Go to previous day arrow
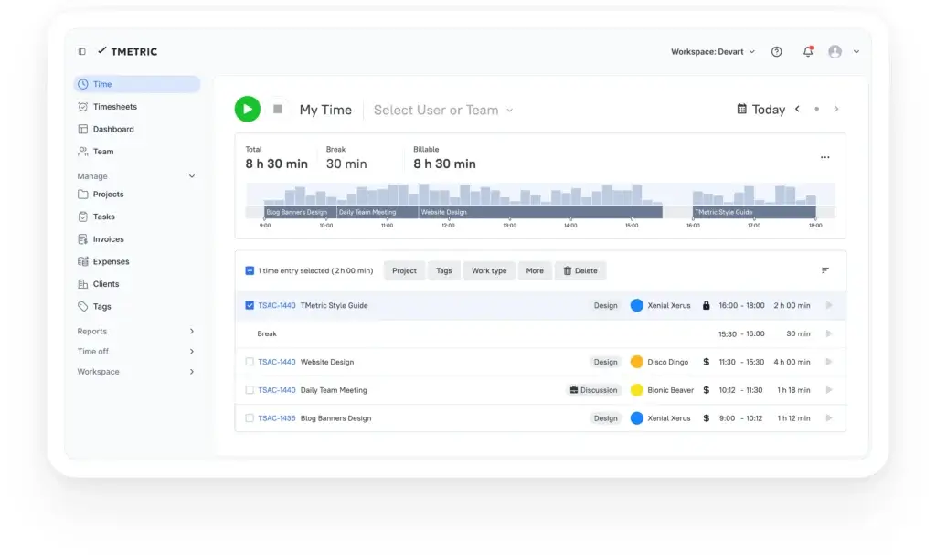The height and width of the screenshot is (560, 936). click(x=797, y=109)
